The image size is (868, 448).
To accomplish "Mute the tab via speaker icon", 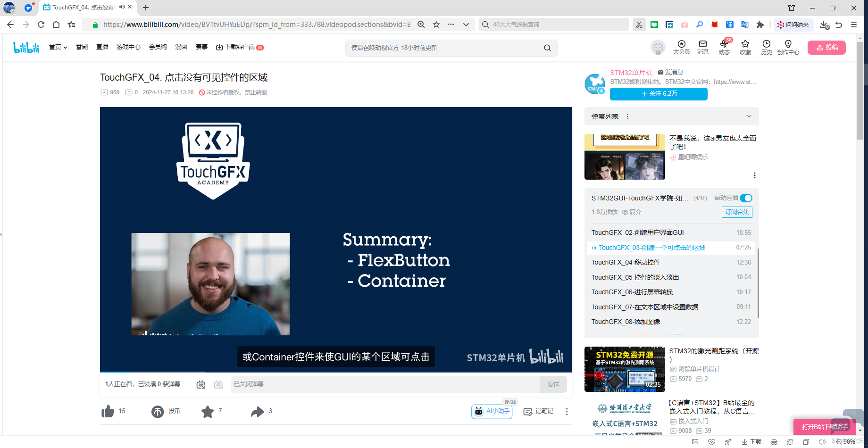I will tap(122, 7).
